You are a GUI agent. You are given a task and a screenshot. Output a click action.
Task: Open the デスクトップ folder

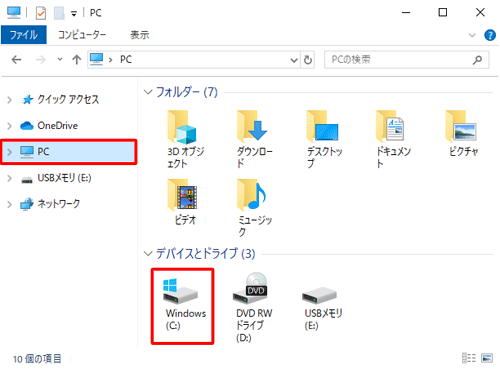click(323, 139)
